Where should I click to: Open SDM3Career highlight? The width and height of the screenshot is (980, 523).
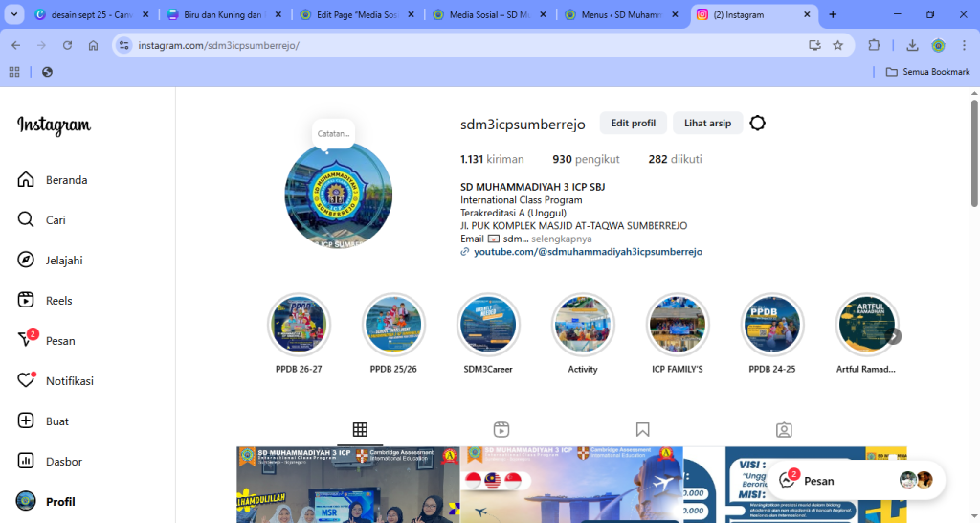(x=488, y=333)
